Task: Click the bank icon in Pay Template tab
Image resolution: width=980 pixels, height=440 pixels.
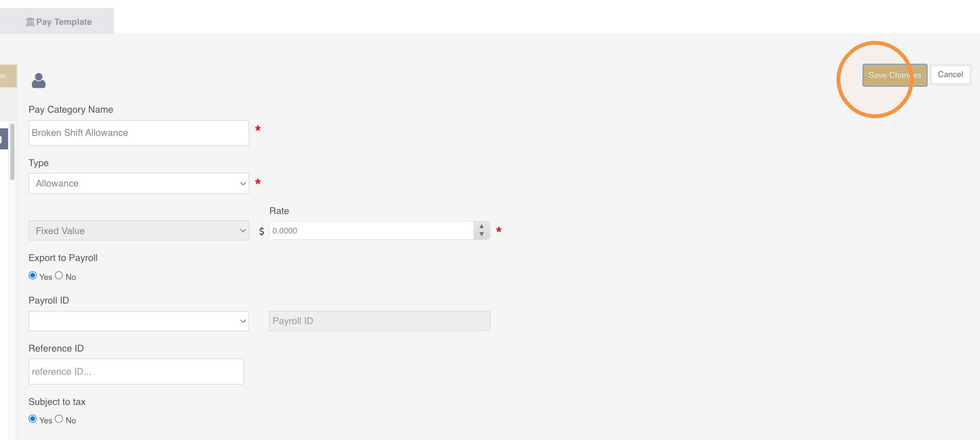Action: [x=30, y=22]
